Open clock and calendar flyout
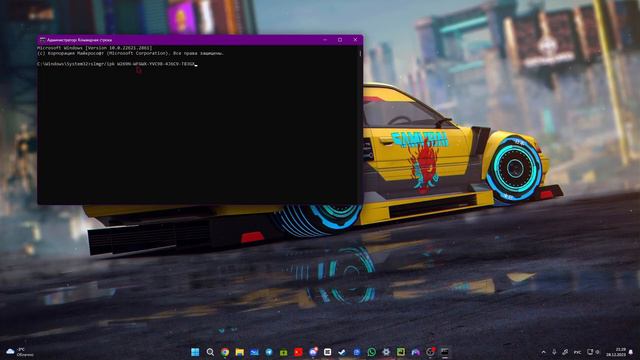Screen dimensions: 640x360 click(616, 352)
